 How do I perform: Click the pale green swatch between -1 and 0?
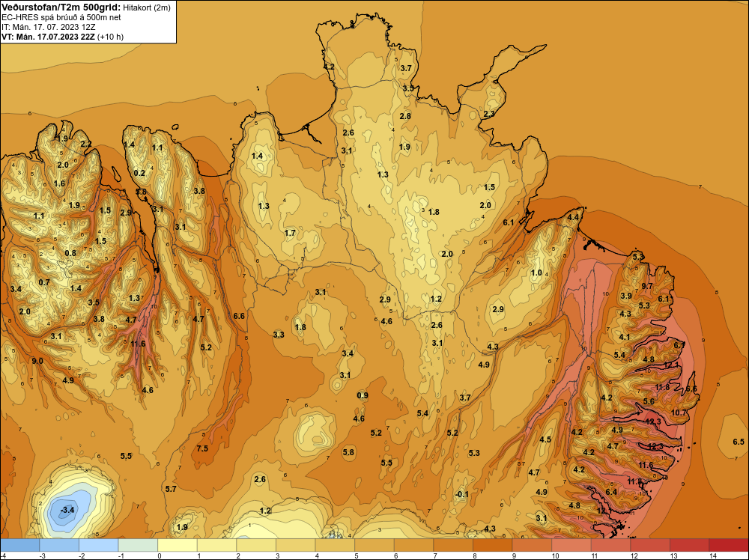click(138, 545)
